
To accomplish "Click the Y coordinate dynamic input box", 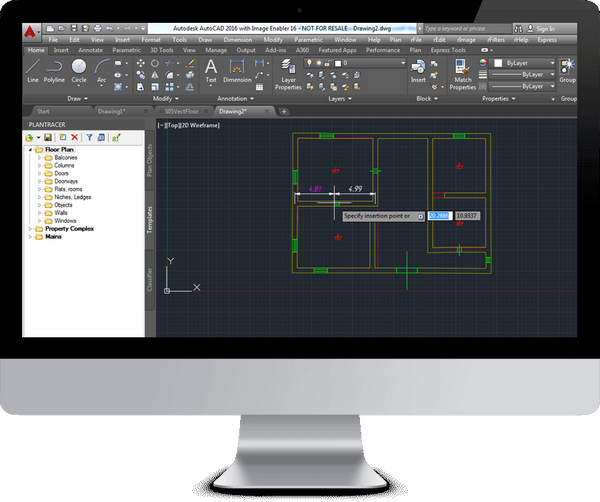I will pyautogui.click(x=467, y=216).
